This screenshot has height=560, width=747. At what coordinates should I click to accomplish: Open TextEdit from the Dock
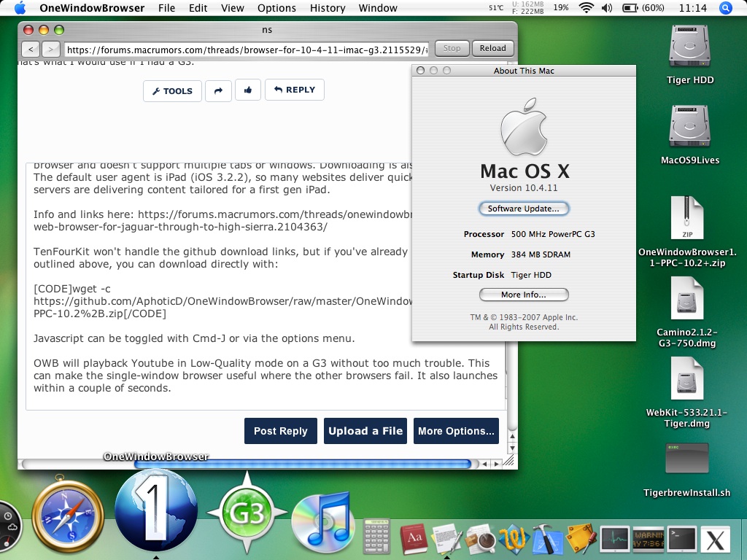pos(446,539)
